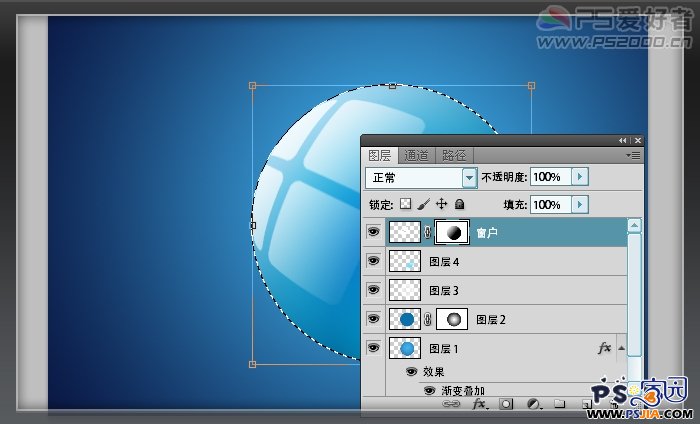Click the link layers icon at panel bottom
Screen dimensions: 700x424
(x=451, y=405)
